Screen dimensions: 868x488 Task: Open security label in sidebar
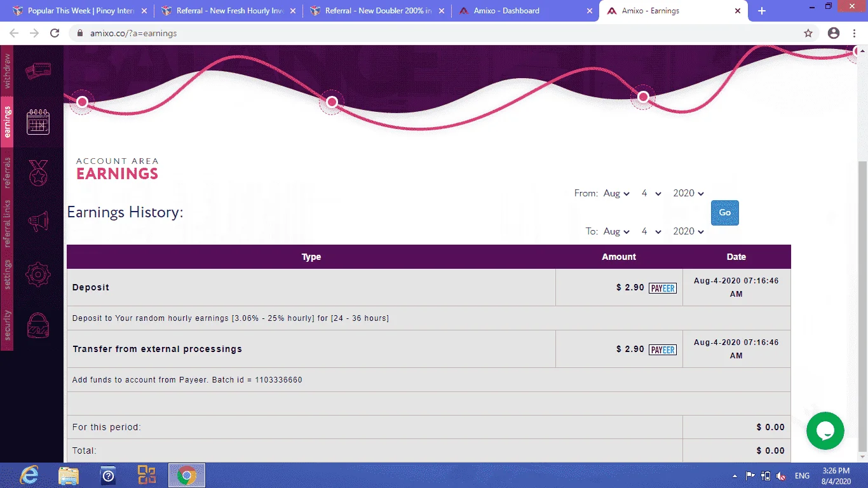[x=7, y=325]
